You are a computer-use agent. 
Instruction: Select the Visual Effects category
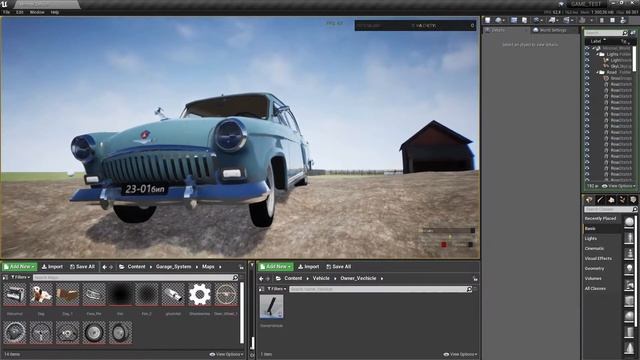(598, 259)
